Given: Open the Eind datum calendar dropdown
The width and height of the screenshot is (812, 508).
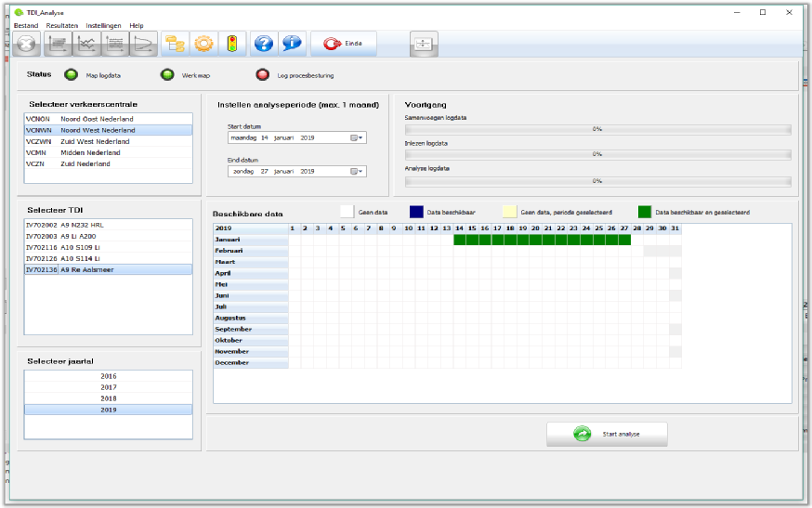Looking at the screenshot, I should coord(357,172).
